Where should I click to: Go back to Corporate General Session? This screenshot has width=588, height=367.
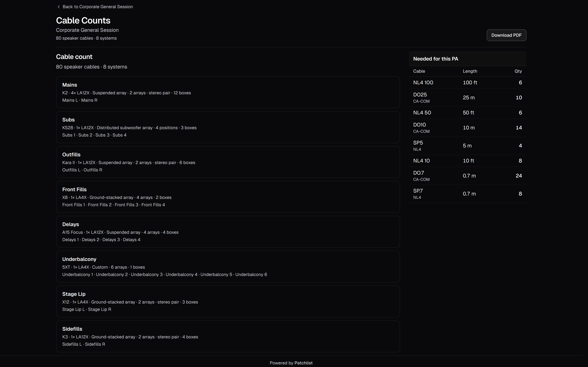click(95, 7)
